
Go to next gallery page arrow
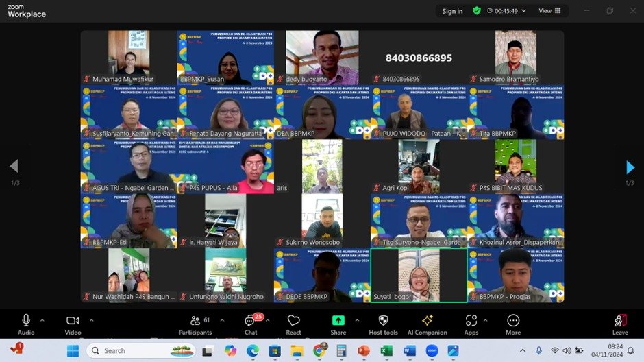click(x=630, y=167)
